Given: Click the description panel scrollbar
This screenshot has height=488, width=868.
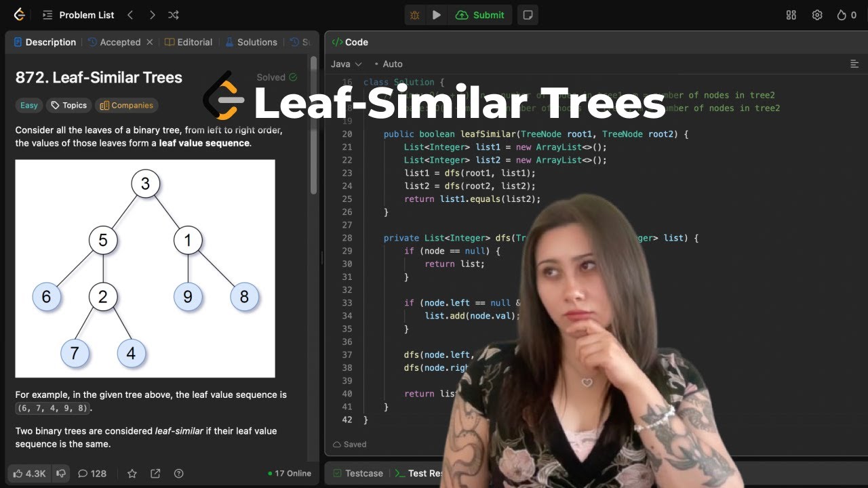Looking at the screenshot, I should (x=313, y=126).
